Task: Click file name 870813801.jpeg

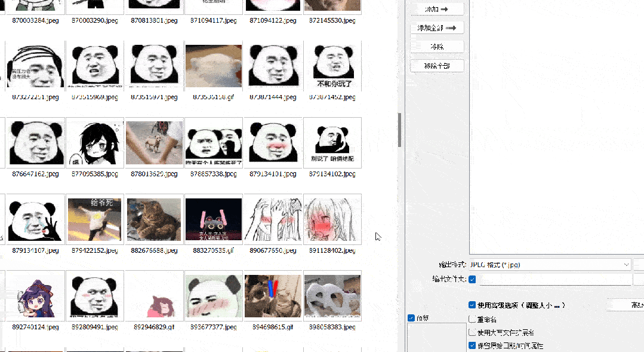Action: (x=154, y=20)
